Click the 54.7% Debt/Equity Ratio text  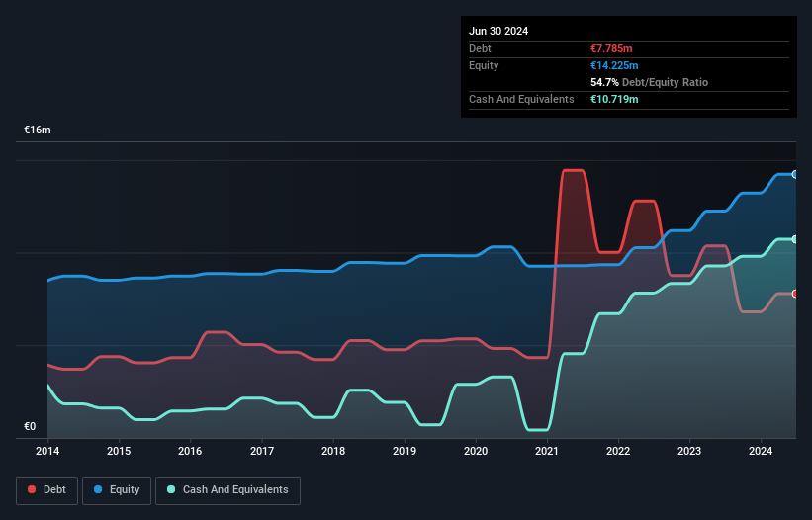pos(650,82)
